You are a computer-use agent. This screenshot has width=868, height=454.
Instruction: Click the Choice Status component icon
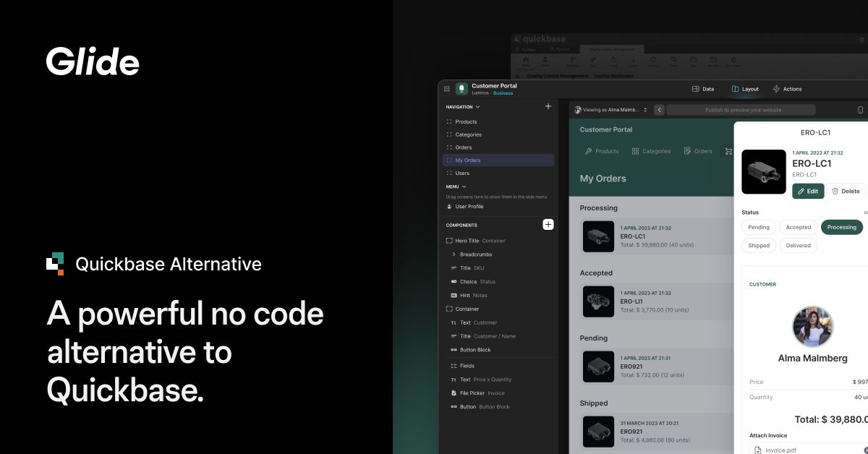pos(454,282)
